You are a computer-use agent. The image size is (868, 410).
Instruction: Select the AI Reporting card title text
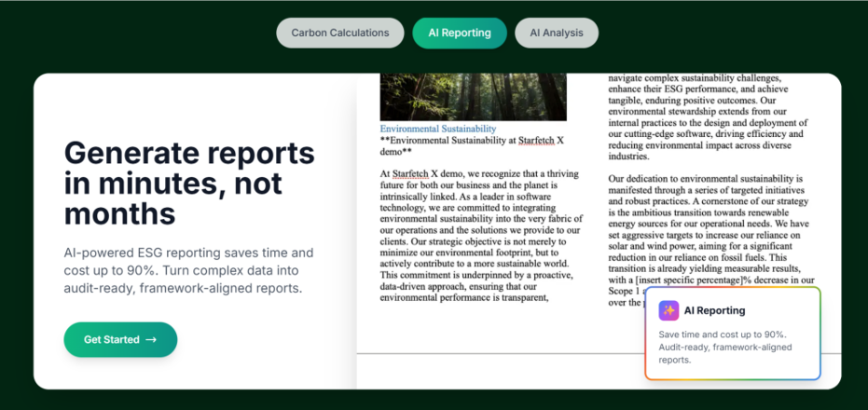coord(715,310)
